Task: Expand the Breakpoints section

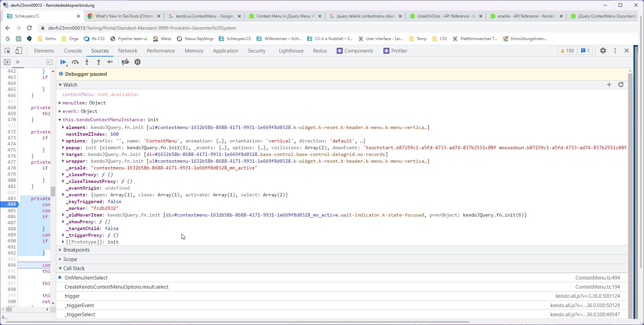Action: (76, 250)
